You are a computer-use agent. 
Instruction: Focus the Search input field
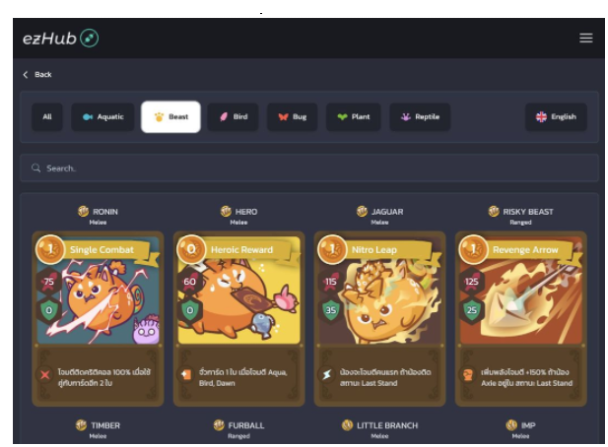click(309, 168)
